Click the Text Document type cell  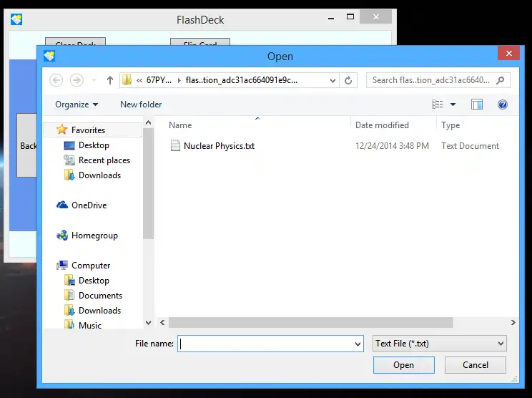click(x=470, y=146)
